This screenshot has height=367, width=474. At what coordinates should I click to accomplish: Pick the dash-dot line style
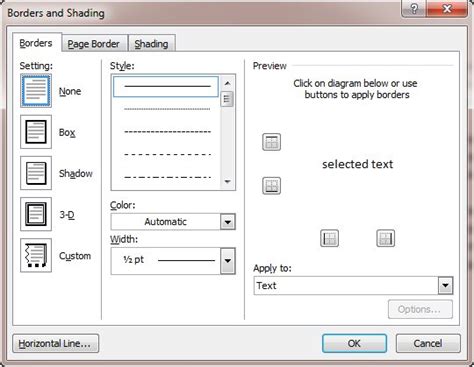click(x=167, y=177)
